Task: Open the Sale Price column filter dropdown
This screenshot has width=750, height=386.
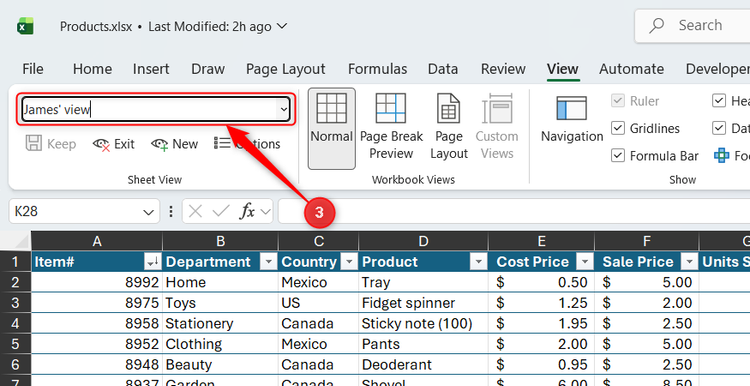Action: click(x=689, y=262)
